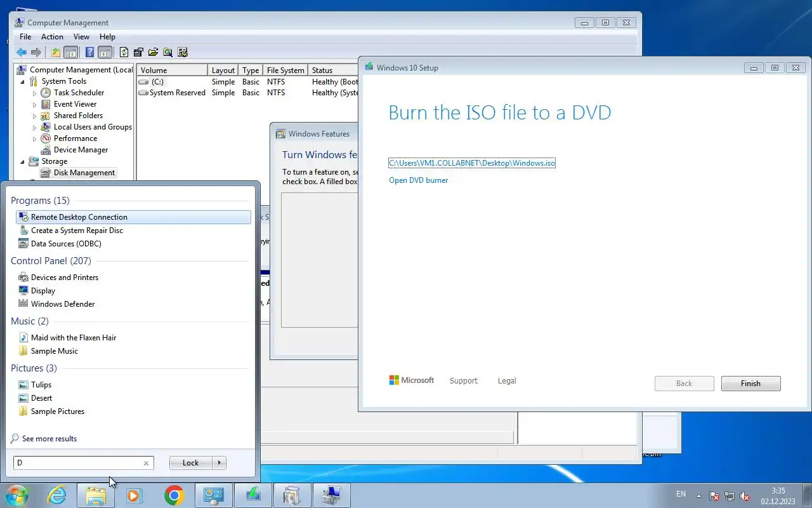812x508 pixels.
Task: Click the Action Center flag tray icon
Action: pos(714,496)
